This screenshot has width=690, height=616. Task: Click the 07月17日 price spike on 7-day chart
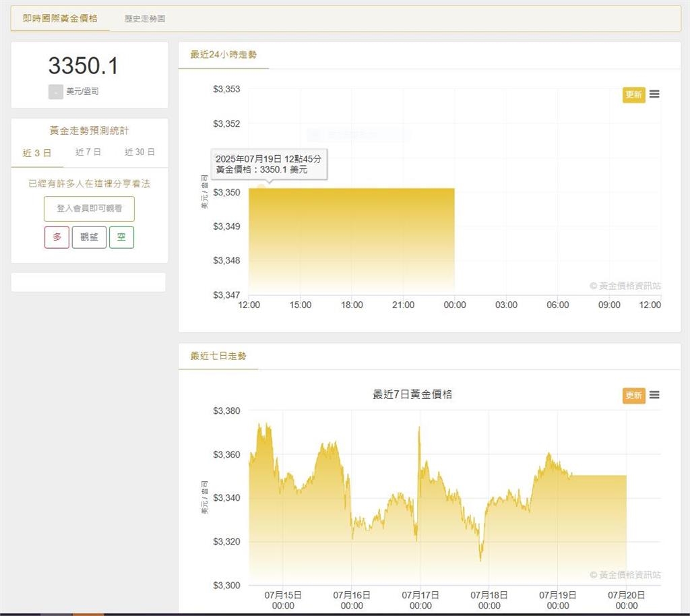pyautogui.click(x=419, y=429)
